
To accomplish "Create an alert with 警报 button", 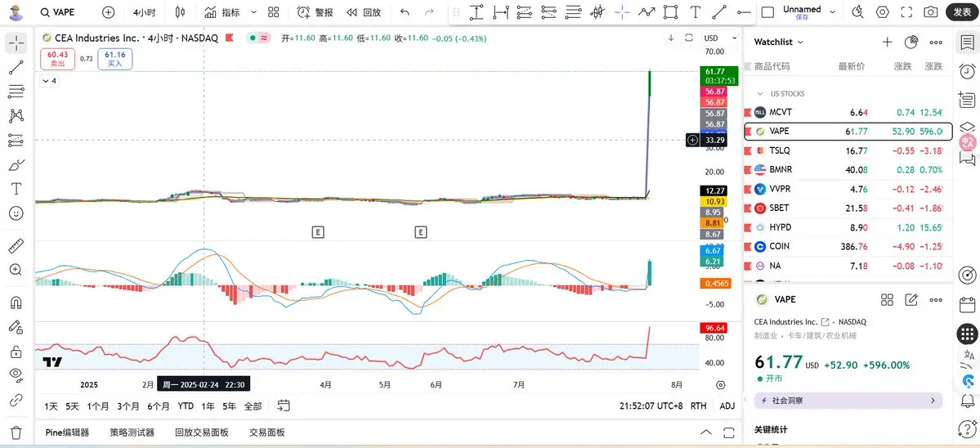I will click(x=315, y=12).
